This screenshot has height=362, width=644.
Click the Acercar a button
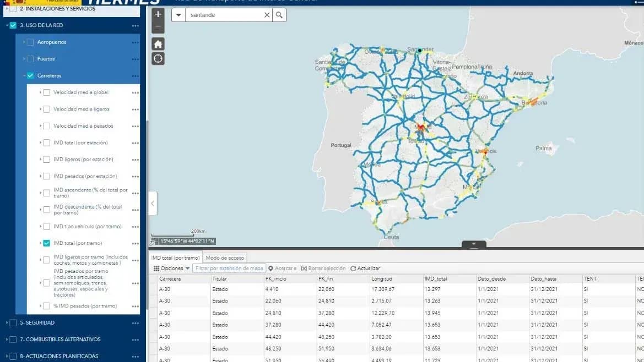[x=282, y=268]
